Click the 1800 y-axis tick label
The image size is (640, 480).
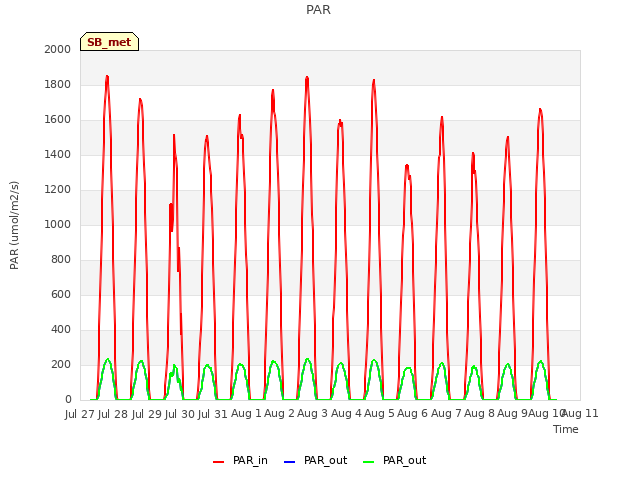tap(58, 84)
